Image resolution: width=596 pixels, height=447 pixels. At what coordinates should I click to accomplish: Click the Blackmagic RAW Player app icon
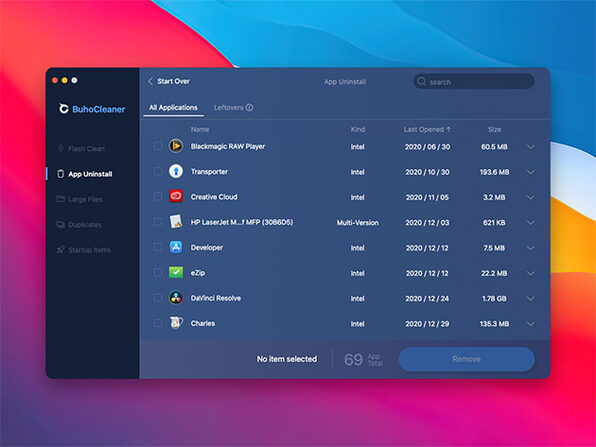pyautogui.click(x=176, y=146)
